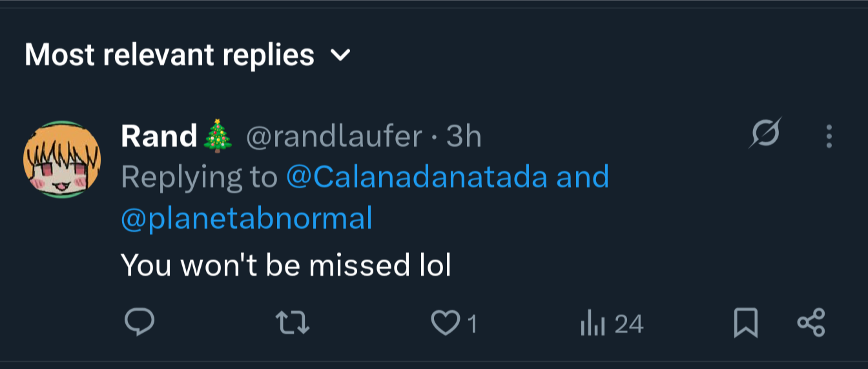Open the @planetabnormal profile link
This screenshot has width=868, height=369.
(x=247, y=218)
